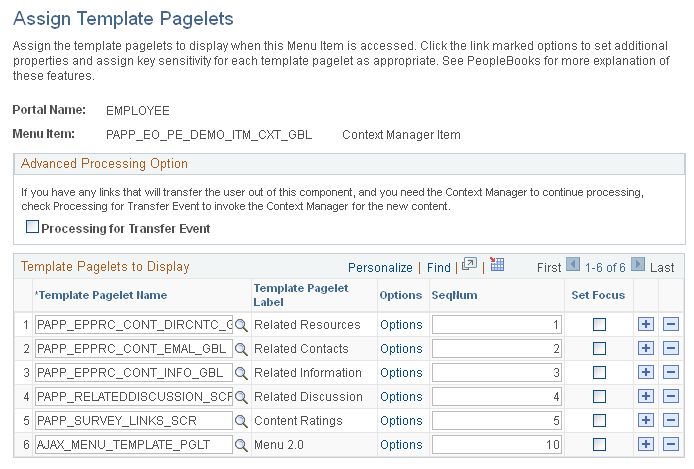
Task: Open lookup for PAPP_EPPRC_CONT_EMAL_GBL pagelet name
Action: pos(241,349)
